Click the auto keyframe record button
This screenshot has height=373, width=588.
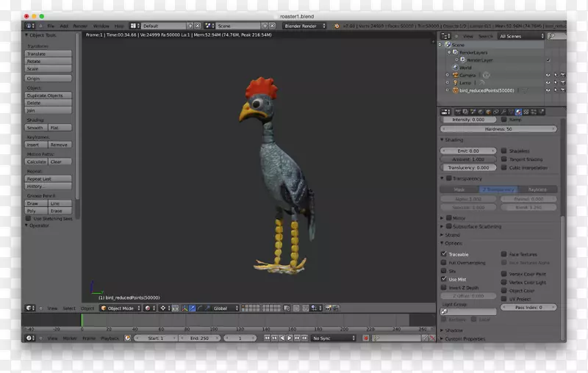pyautogui.click(x=366, y=338)
